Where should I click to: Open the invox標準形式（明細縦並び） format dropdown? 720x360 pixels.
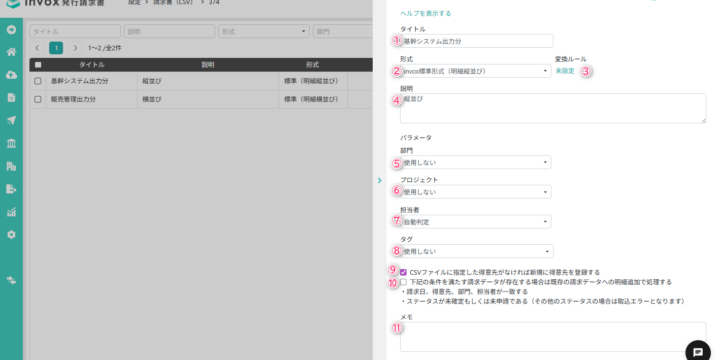(x=475, y=71)
